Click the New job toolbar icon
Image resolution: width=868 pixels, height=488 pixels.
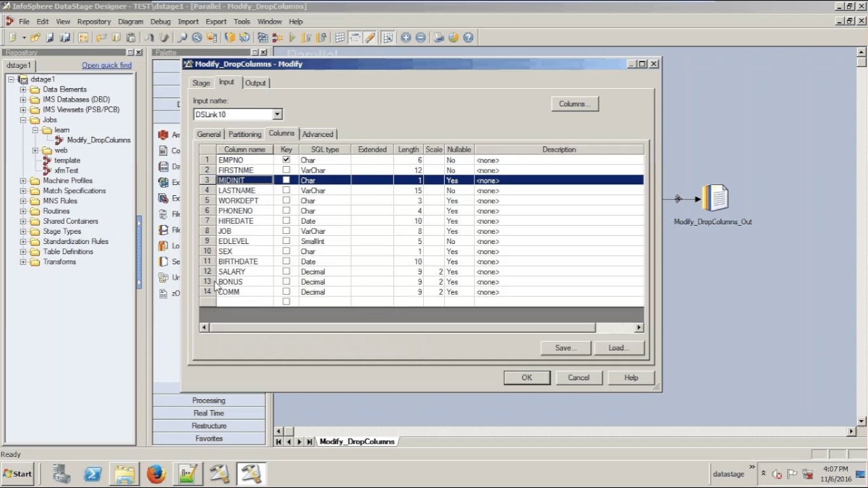(x=12, y=38)
